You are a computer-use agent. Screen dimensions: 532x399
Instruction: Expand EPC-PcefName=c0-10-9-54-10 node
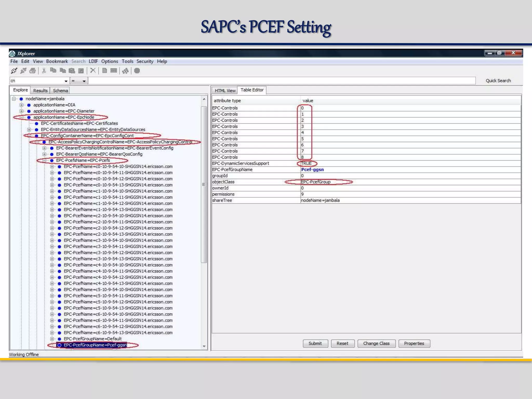[x=52, y=167]
